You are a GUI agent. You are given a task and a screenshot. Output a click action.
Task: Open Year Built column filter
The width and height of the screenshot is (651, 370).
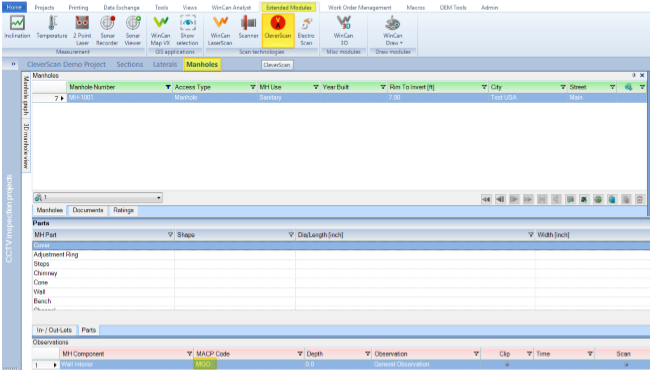pos(383,87)
